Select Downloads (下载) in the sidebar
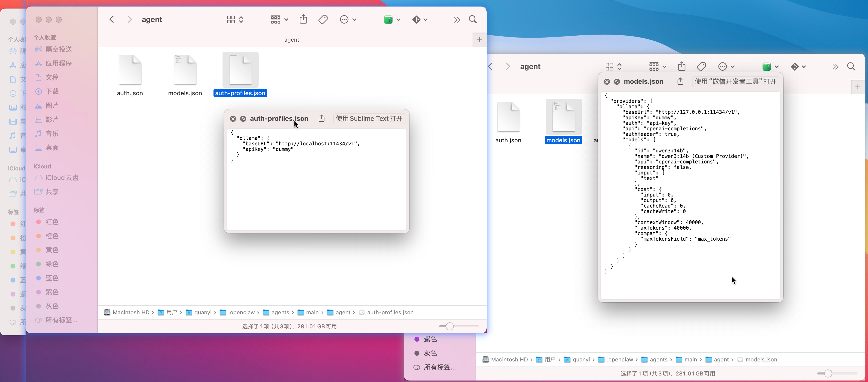Screen dimensions: 868x382 coord(52,91)
